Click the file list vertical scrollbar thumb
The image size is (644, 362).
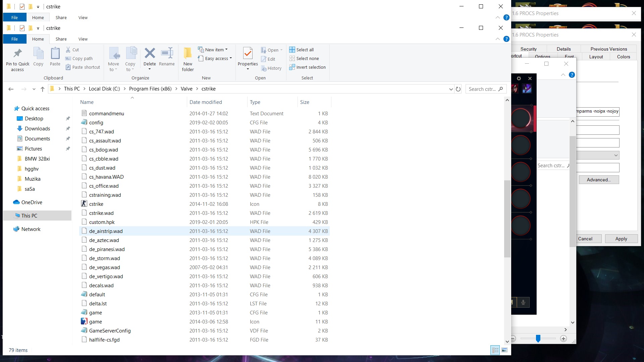point(507,219)
